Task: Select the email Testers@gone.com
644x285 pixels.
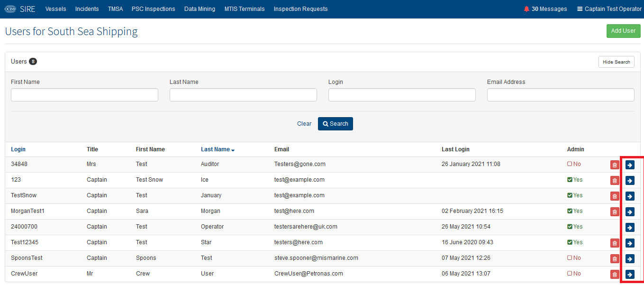Action: (300, 164)
